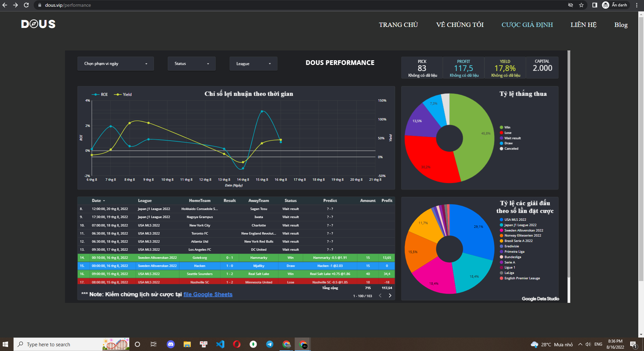
Task: Open Discord from the taskbar
Action: click(x=171, y=344)
